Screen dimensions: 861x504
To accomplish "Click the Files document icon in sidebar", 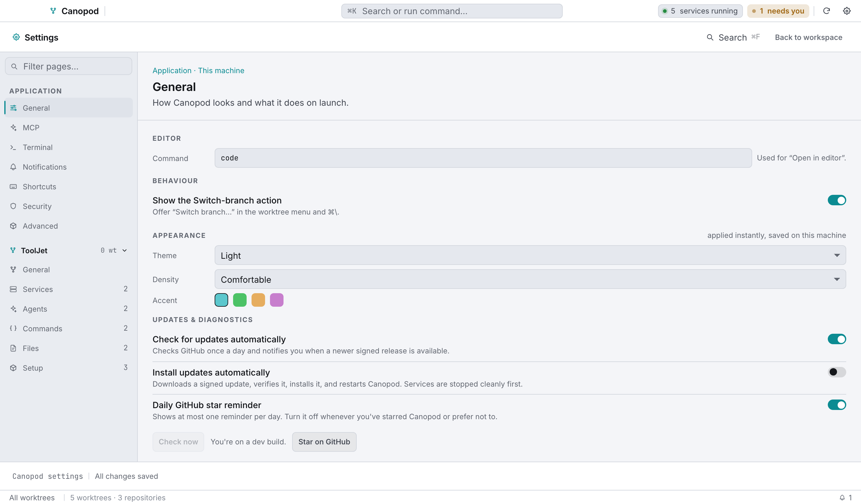I will (13, 348).
